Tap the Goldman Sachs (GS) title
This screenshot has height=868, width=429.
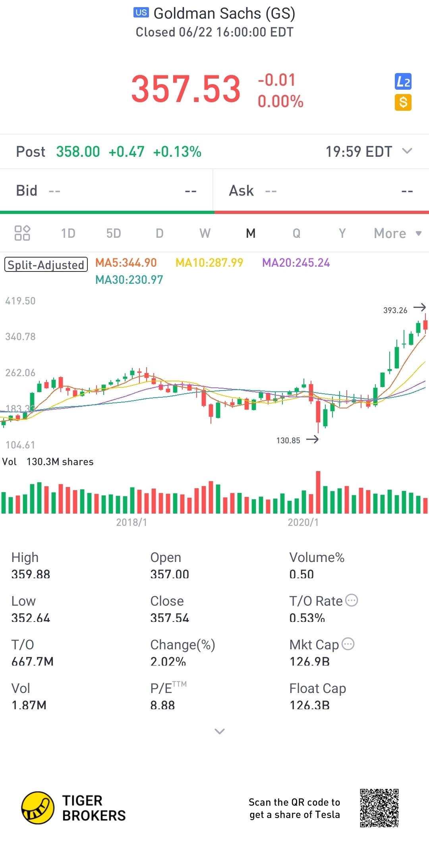(x=224, y=13)
